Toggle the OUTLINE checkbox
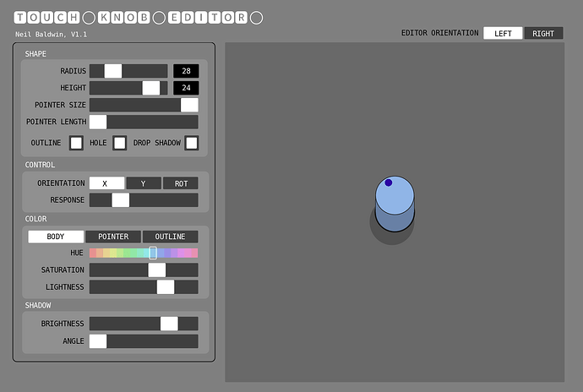The image size is (583, 392). coord(76,143)
